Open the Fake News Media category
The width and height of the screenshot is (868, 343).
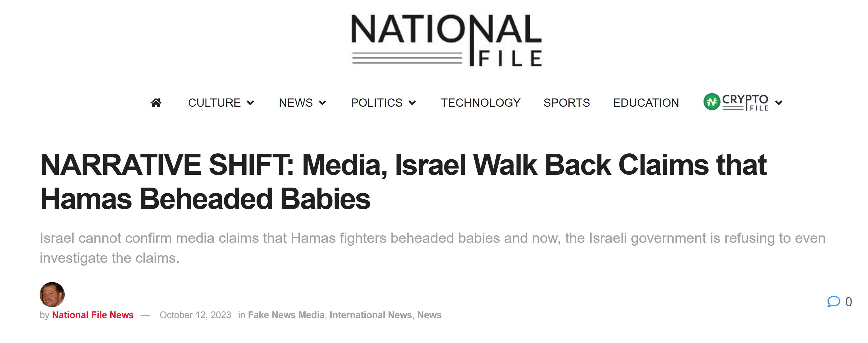286,315
